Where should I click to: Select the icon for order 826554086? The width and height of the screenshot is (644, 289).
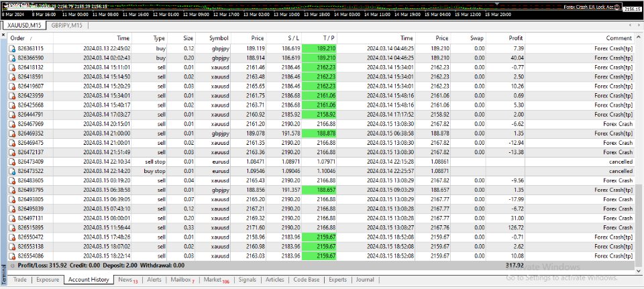pyautogui.click(x=12, y=256)
